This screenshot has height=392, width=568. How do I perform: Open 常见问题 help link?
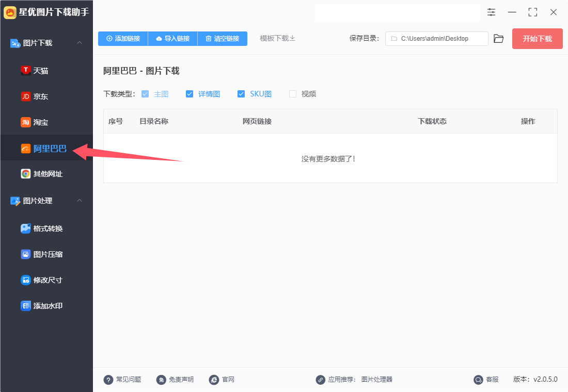(x=122, y=379)
